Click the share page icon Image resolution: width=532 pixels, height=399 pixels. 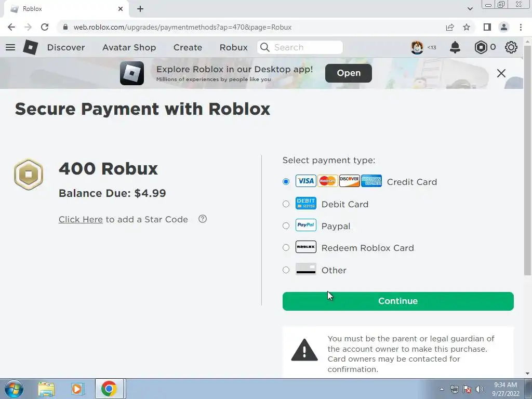[x=450, y=27]
